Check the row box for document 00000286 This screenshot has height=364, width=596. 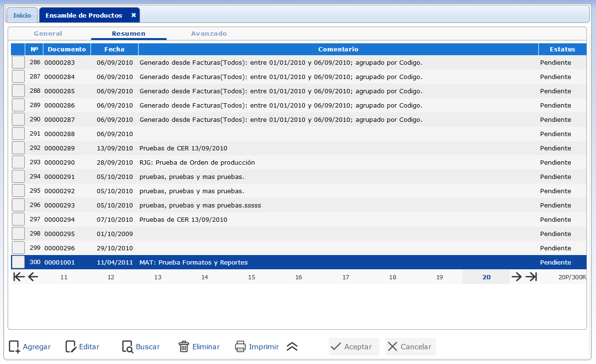point(18,105)
